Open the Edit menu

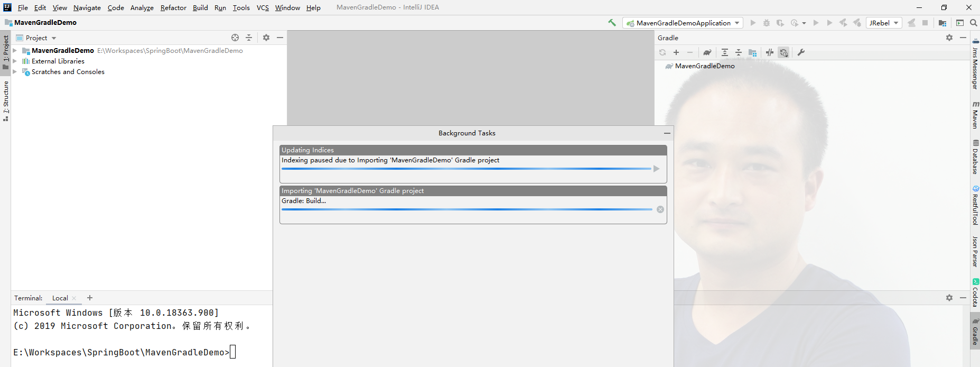coord(40,7)
